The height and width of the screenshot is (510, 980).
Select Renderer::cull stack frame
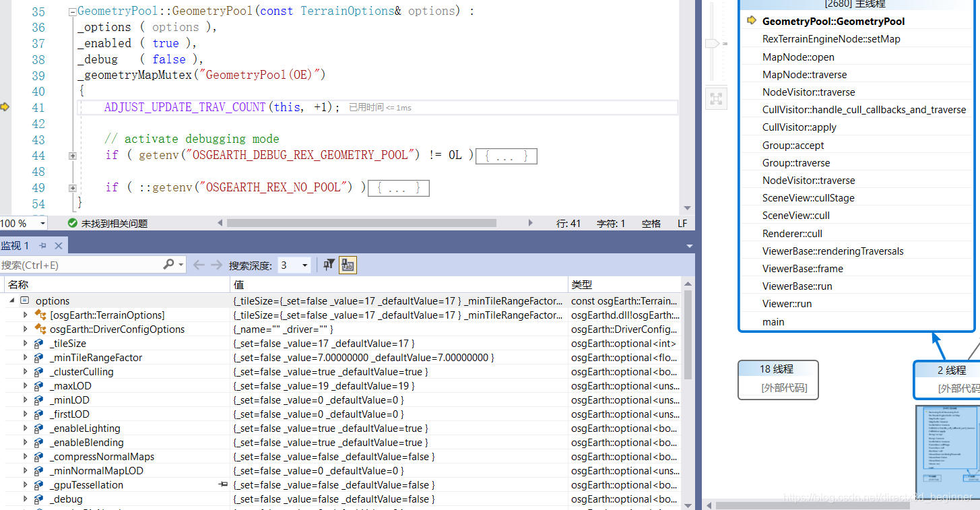point(792,234)
